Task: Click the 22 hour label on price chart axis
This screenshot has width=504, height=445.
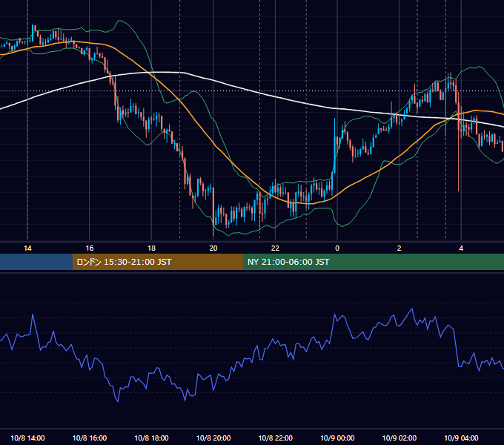Action: tap(275, 248)
